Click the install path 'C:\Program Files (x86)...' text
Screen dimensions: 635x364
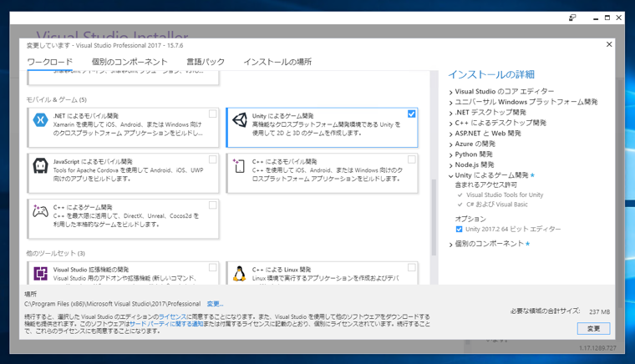click(x=112, y=304)
